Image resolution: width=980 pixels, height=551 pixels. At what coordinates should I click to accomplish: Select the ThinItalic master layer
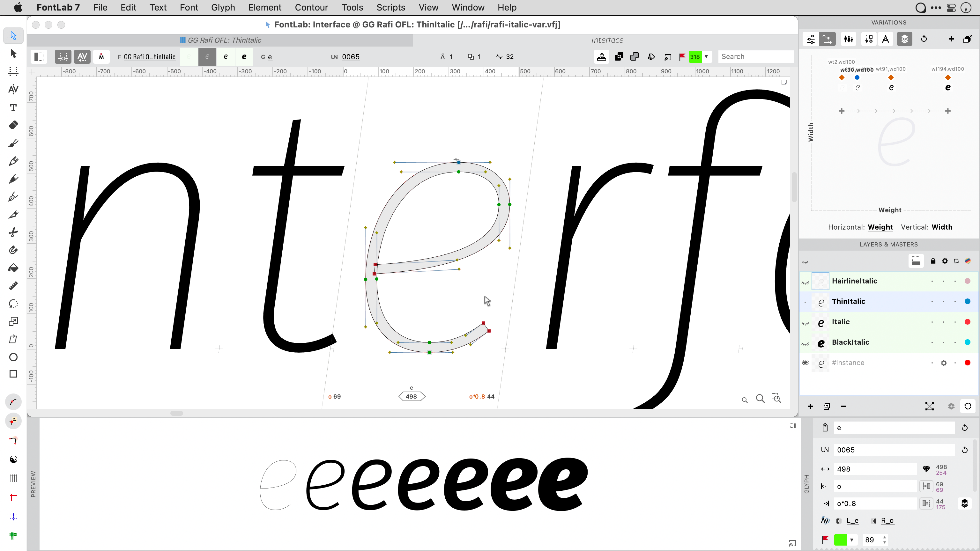[889, 302]
